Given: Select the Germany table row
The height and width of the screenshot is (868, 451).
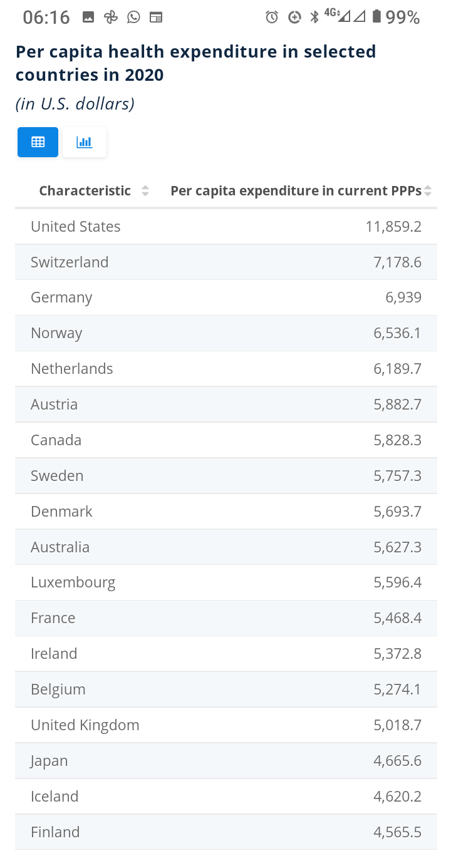Looking at the screenshot, I should point(225,297).
